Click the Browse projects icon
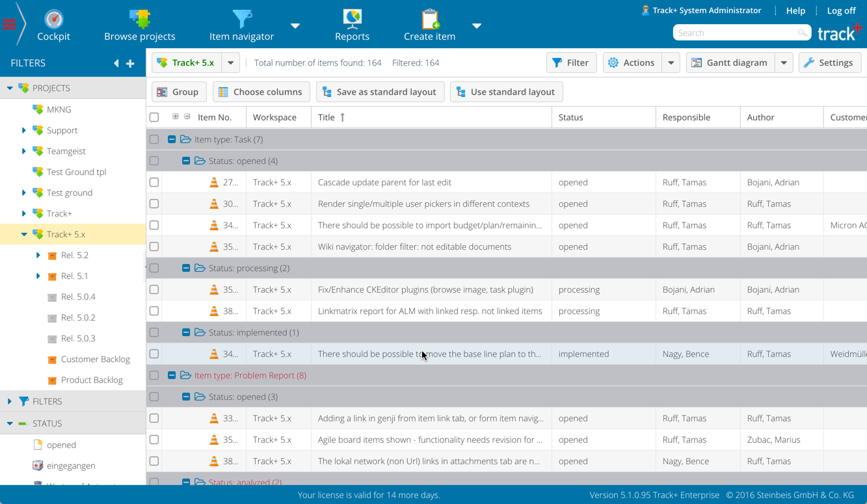867x504 pixels. tap(139, 20)
